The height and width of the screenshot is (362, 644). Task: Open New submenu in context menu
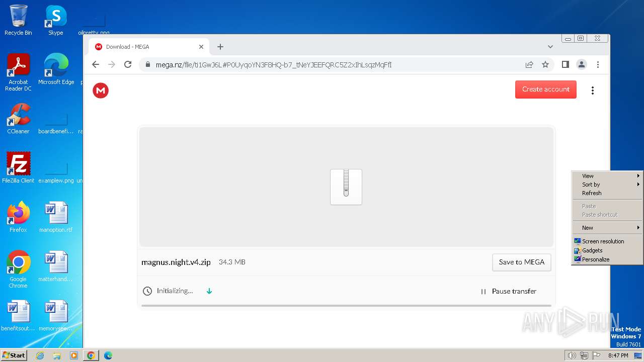point(607,228)
